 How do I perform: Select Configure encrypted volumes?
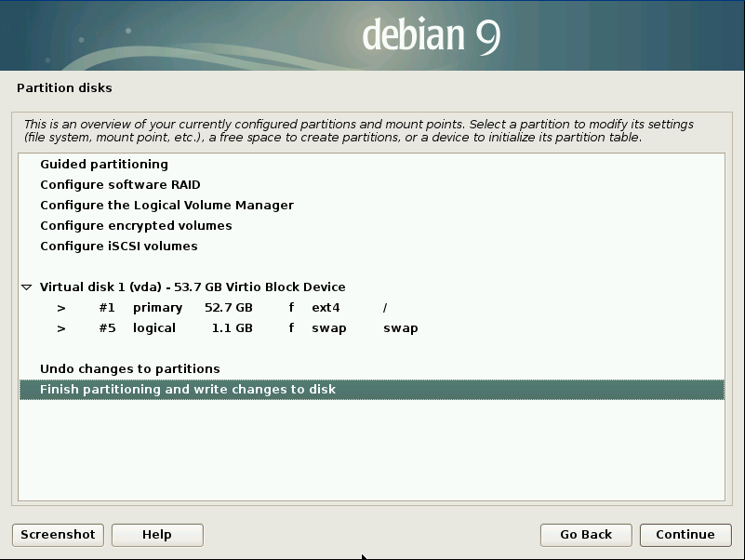click(x=136, y=226)
